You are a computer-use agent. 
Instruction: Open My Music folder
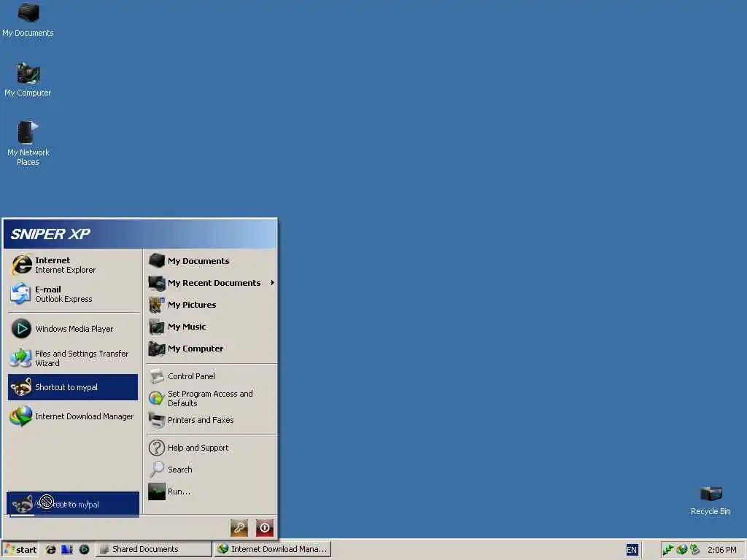coord(212,327)
